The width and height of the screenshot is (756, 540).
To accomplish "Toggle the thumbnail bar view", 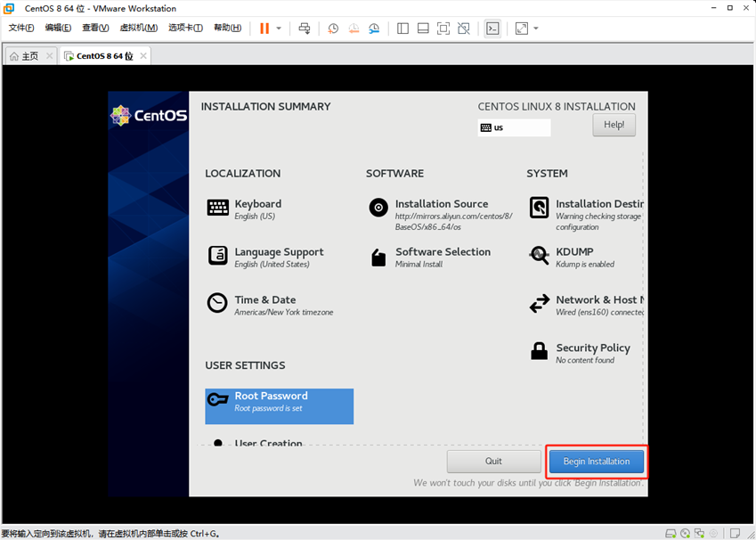I will tap(423, 29).
